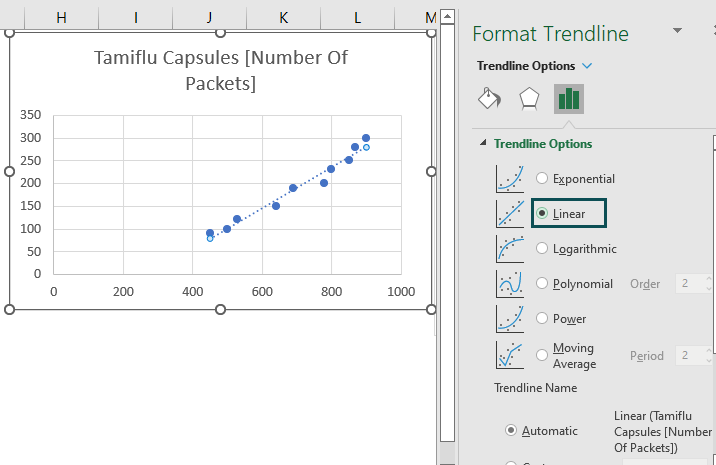Select the Exponential radio button
Screen dimensions: 716x465
pyautogui.click(x=542, y=178)
